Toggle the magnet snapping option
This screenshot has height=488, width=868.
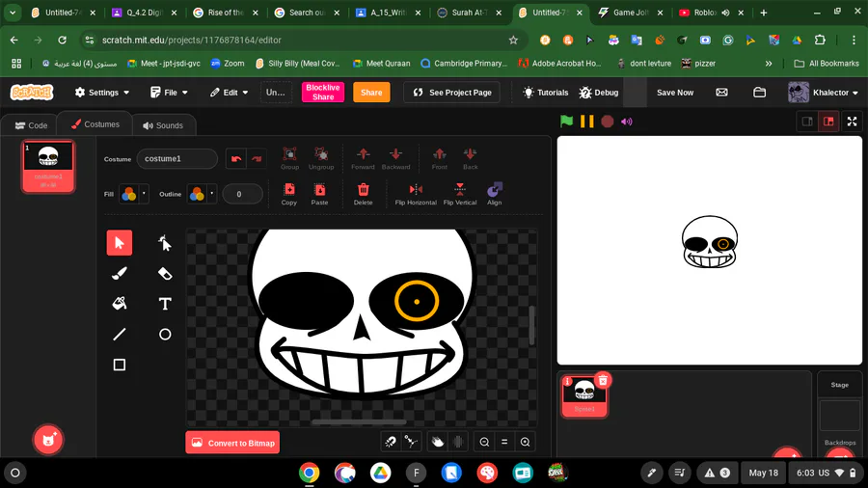click(x=391, y=442)
